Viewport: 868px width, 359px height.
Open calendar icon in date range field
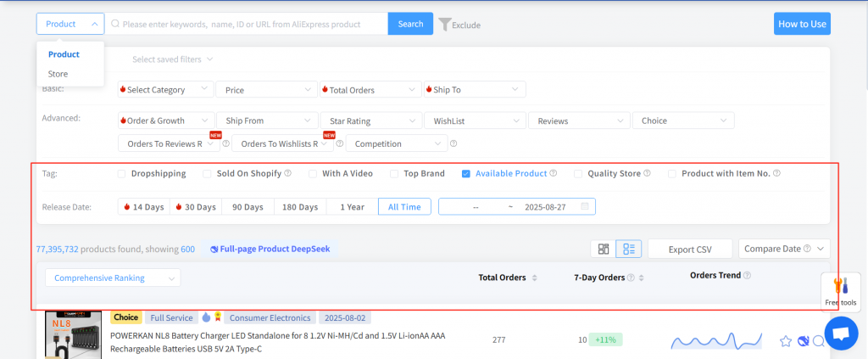pyautogui.click(x=585, y=206)
